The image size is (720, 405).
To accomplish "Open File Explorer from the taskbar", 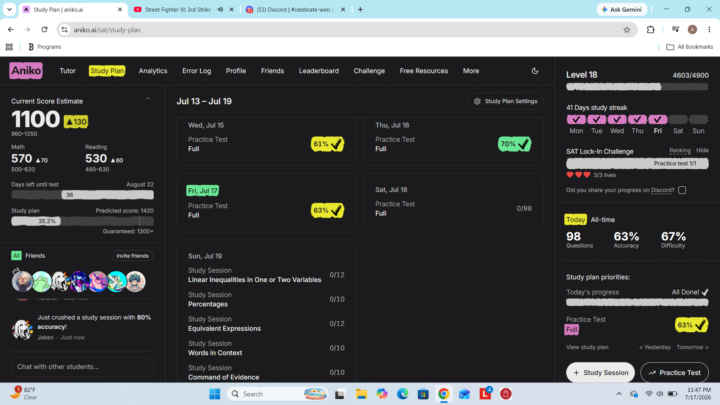I will click(361, 394).
